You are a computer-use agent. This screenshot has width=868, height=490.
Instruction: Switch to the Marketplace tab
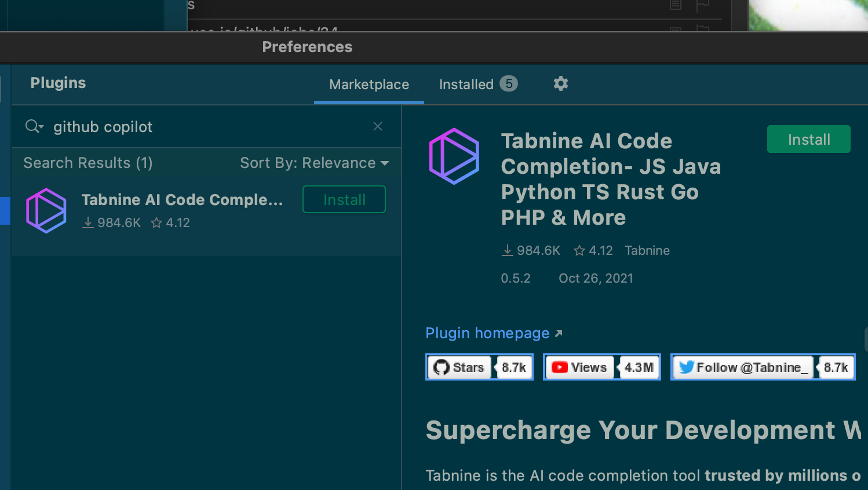click(x=369, y=85)
